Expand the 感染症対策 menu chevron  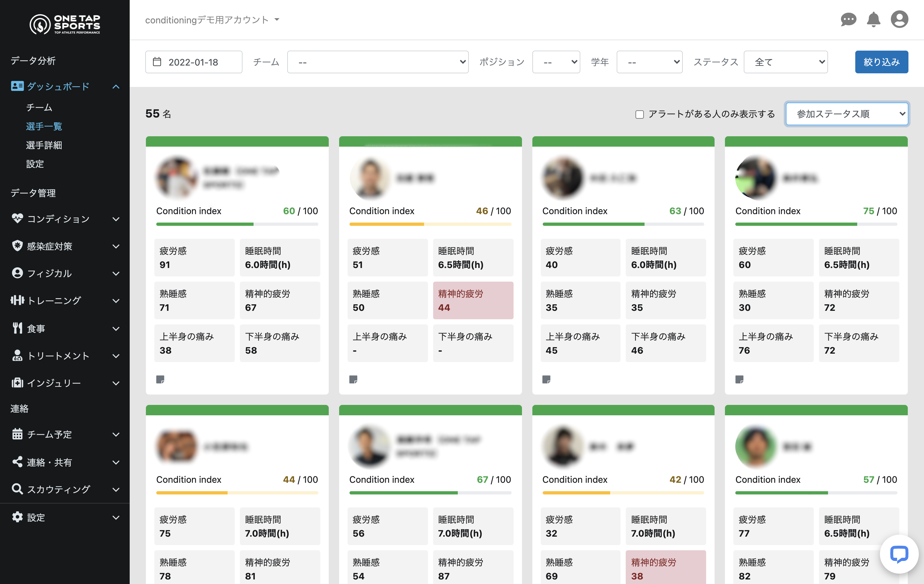(x=116, y=246)
